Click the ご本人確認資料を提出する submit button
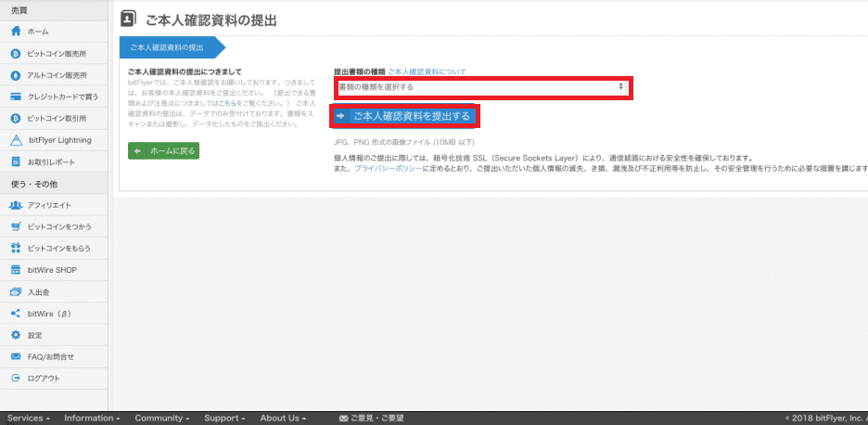This screenshot has width=868, height=425. pos(404,116)
